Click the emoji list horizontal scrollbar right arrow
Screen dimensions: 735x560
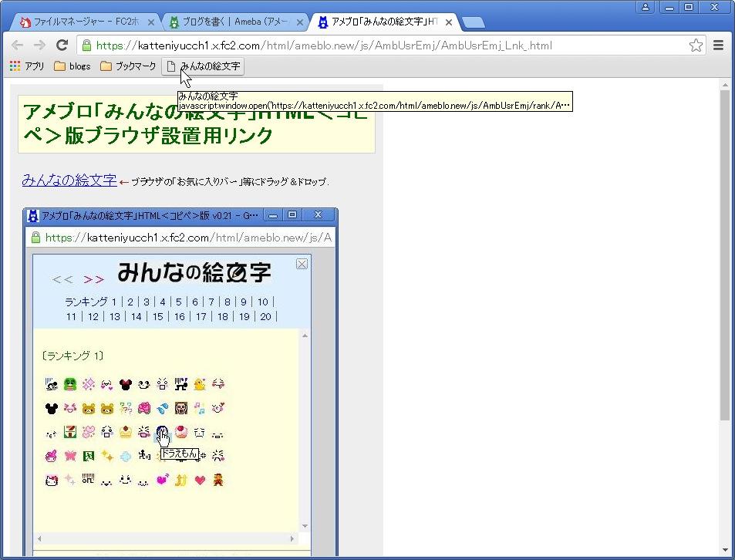292,539
